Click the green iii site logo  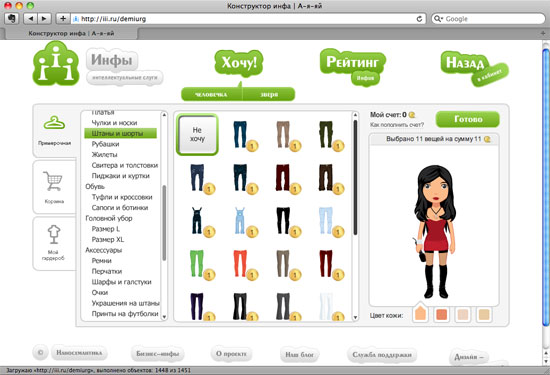56,63
